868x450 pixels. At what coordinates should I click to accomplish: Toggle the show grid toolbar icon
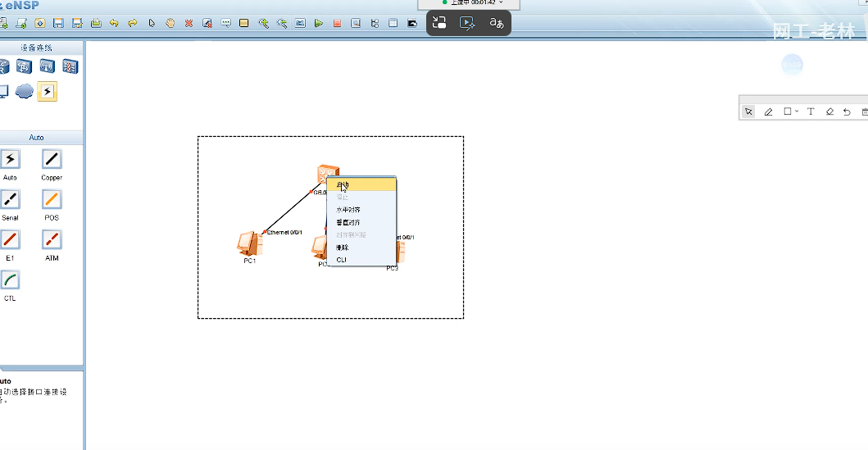[393, 23]
